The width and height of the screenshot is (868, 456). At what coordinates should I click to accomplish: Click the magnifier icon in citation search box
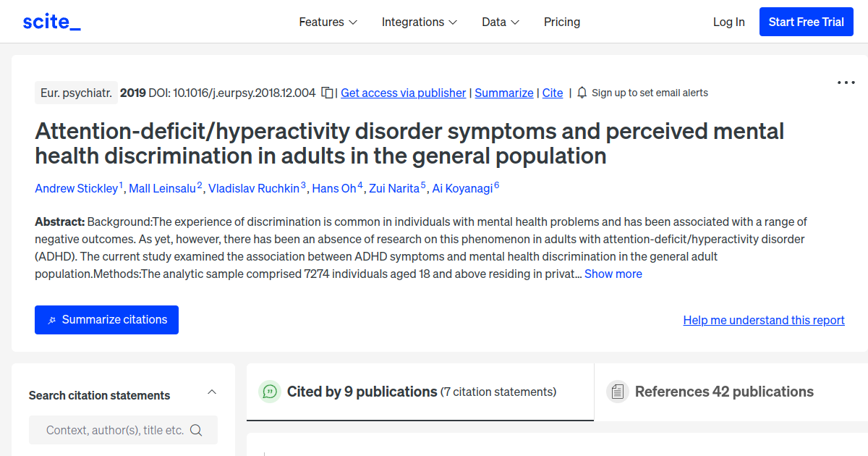pyautogui.click(x=196, y=429)
